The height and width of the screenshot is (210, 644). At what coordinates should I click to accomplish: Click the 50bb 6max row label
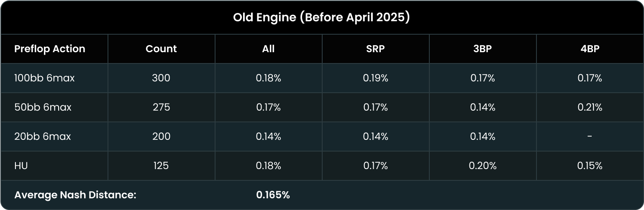[43, 107]
